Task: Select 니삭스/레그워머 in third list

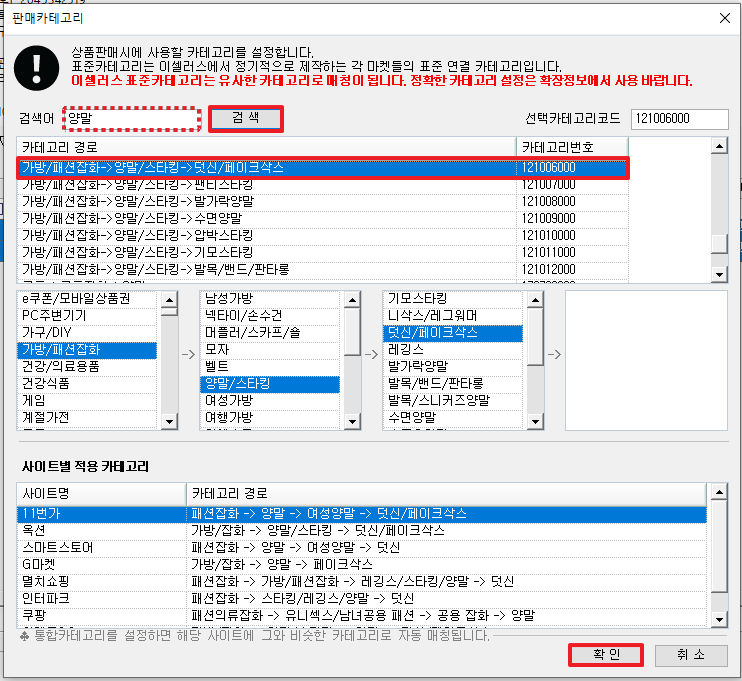Action: pos(453,316)
